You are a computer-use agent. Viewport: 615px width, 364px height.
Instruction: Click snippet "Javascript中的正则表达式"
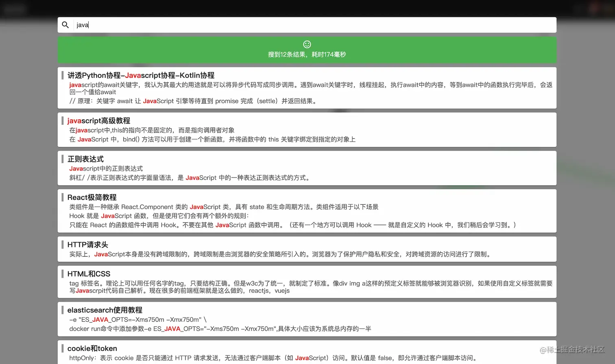click(106, 169)
